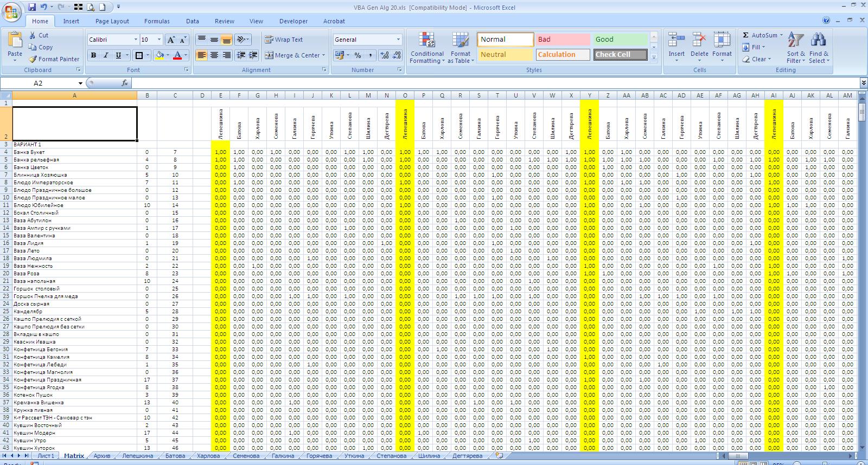Open Font dialog launcher
The height and width of the screenshot is (465, 868).
click(187, 70)
